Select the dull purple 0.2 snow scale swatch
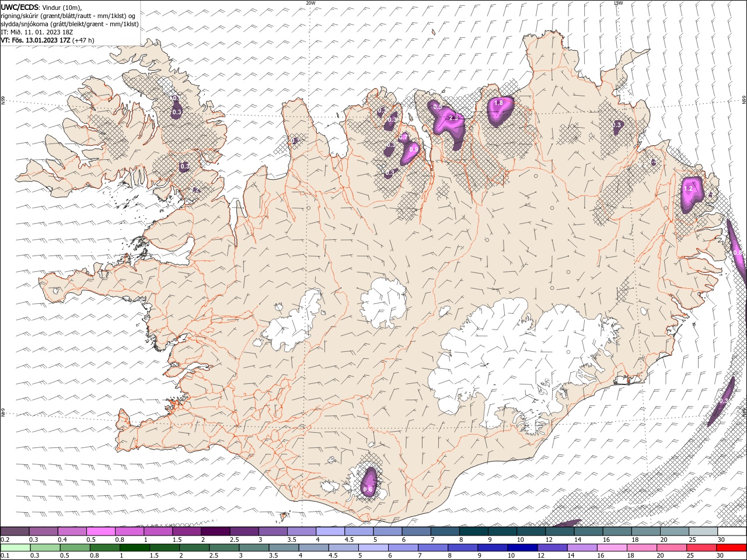Screen dimensions: 747x560 point(15,531)
